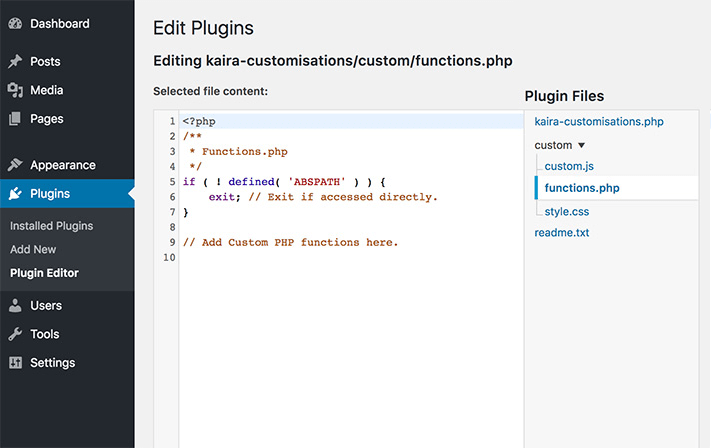711x448 pixels.
Task: Click the 'Selected file content:' label
Action: click(x=210, y=91)
